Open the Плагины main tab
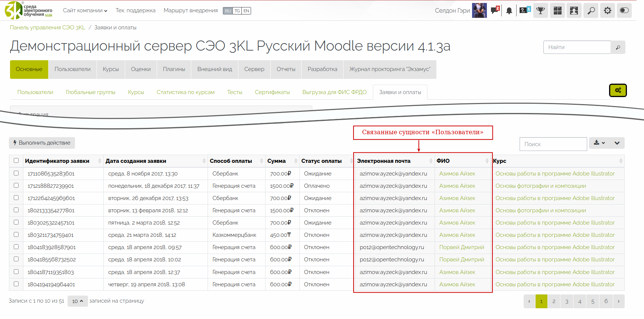The height and width of the screenshot is (319, 644). click(174, 70)
